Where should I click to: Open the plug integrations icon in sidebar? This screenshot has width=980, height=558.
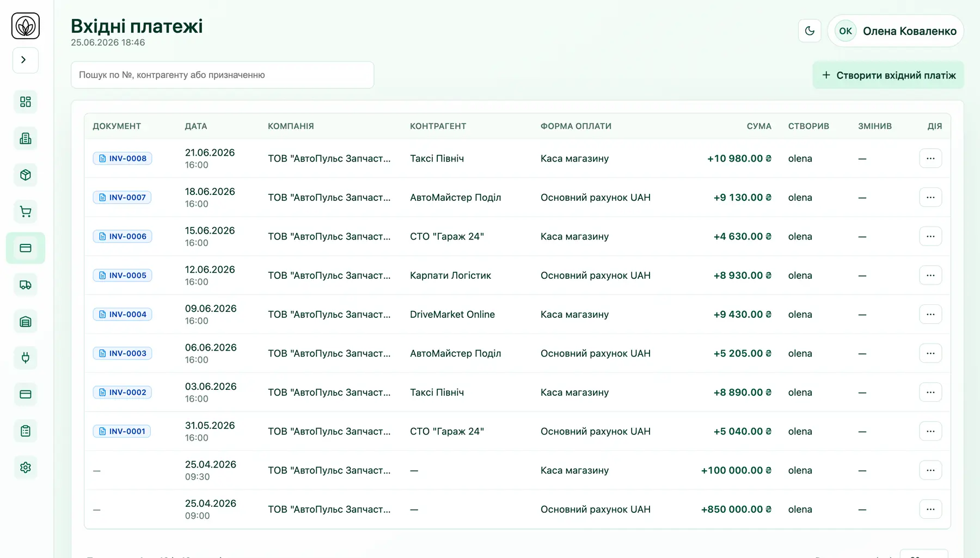(26, 358)
